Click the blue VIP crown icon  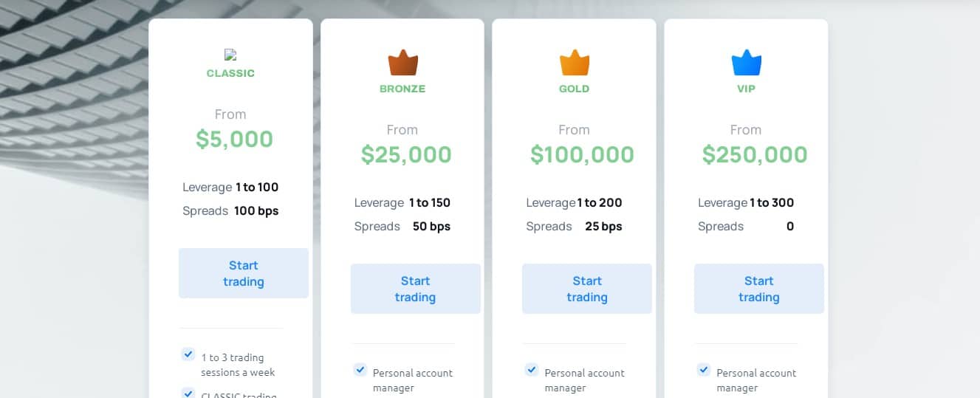pos(746,63)
